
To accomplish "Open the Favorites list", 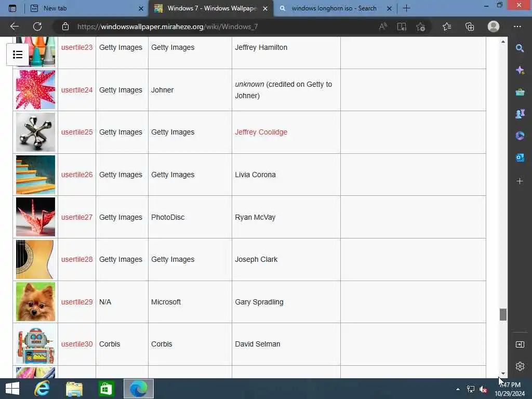I will 447,26.
